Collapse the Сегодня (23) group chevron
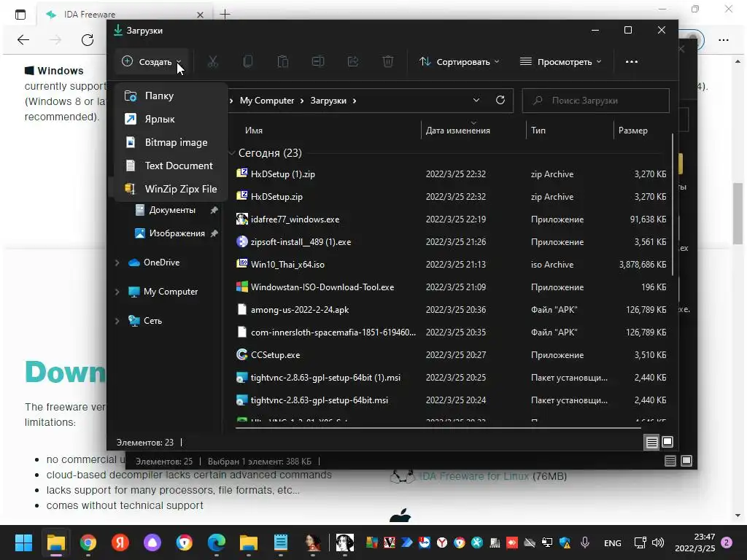 [x=232, y=153]
